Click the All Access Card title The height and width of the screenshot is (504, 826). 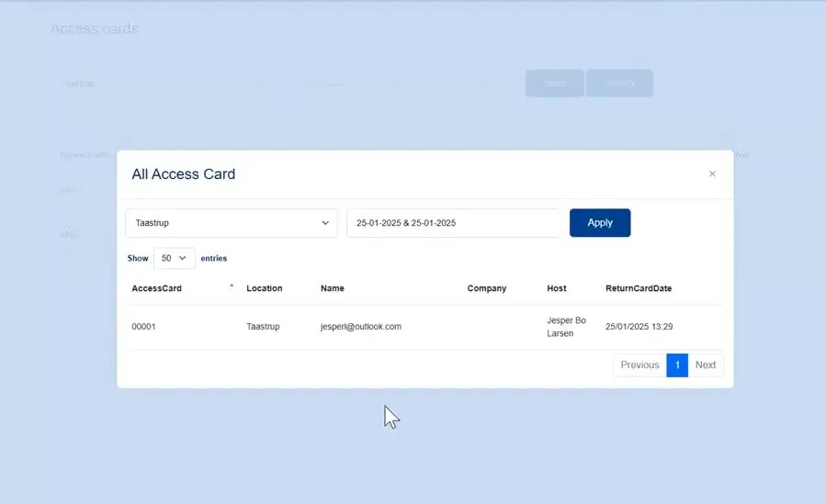[x=184, y=174]
